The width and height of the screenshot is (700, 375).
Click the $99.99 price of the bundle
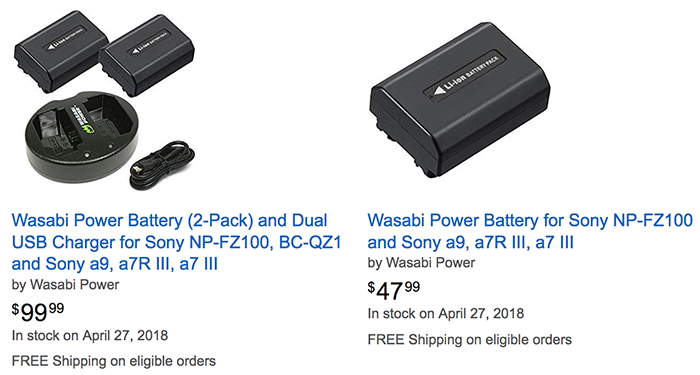tap(38, 312)
